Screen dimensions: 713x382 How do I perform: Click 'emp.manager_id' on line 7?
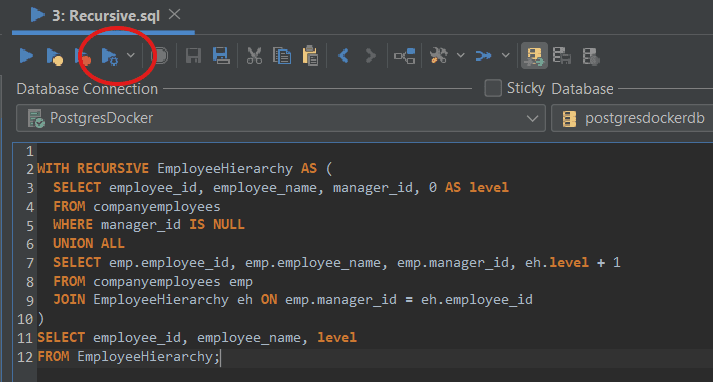(453, 263)
